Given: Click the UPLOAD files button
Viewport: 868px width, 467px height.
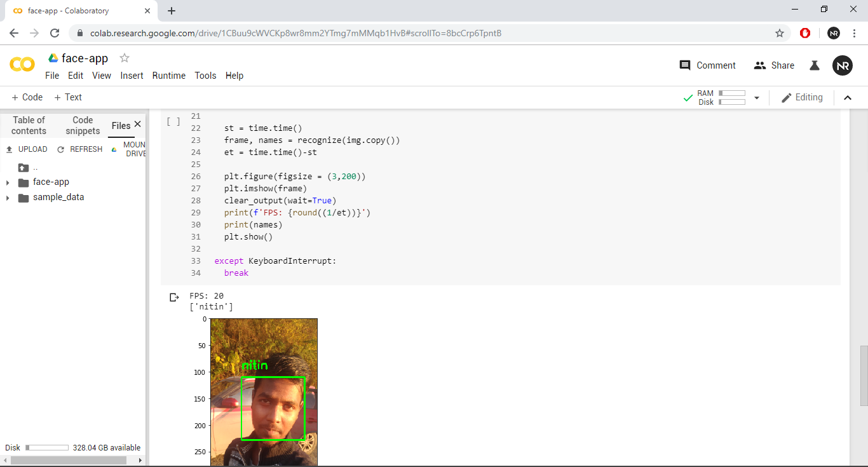Looking at the screenshot, I should (x=27, y=149).
